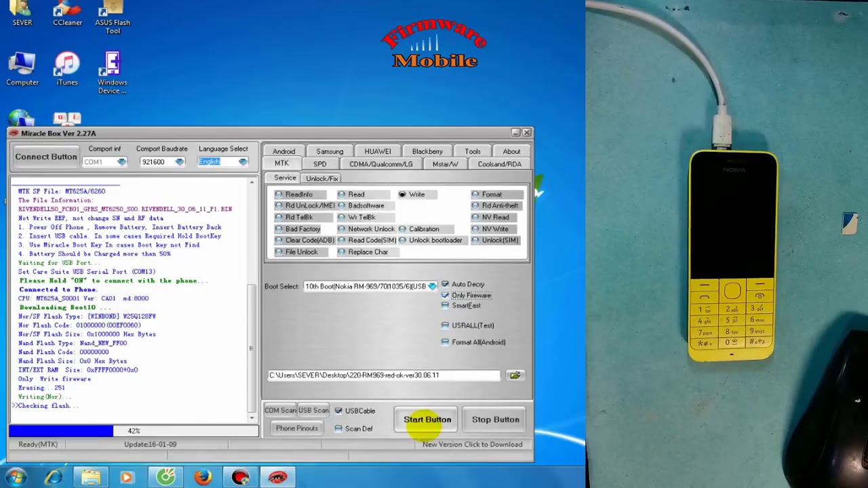Click the Phone Pinouts button
This screenshot has width=868, height=488.
coord(297,428)
